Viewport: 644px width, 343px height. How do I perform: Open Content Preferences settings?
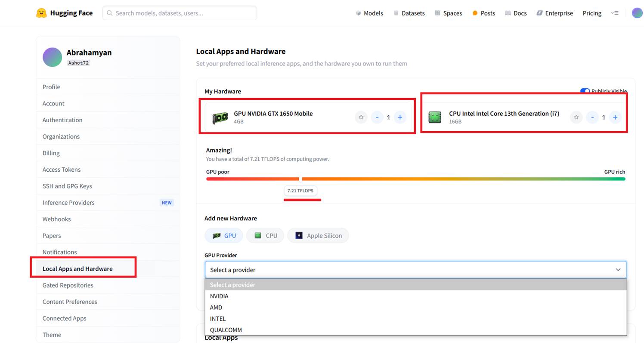click(108, 302)
